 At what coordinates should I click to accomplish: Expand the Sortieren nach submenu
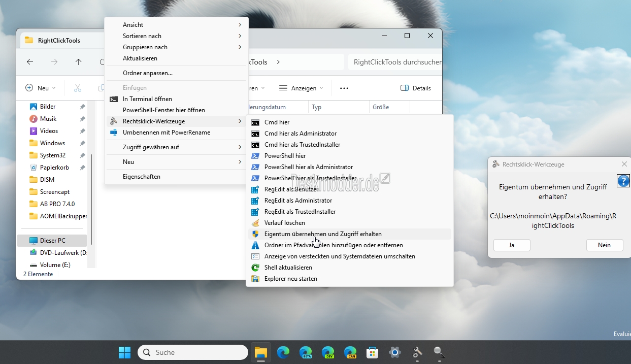click(176, 36)
